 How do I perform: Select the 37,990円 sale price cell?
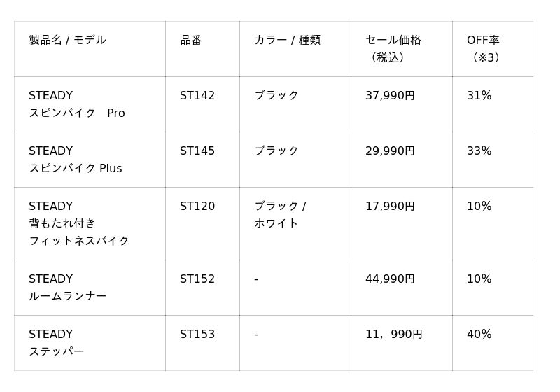pos(390,96)
